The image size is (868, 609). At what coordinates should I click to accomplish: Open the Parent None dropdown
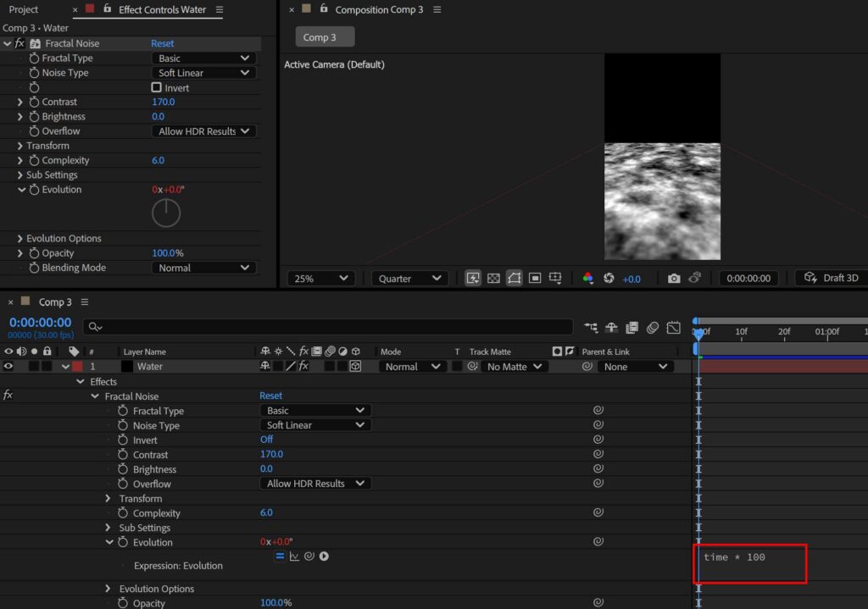coord(635,367)
